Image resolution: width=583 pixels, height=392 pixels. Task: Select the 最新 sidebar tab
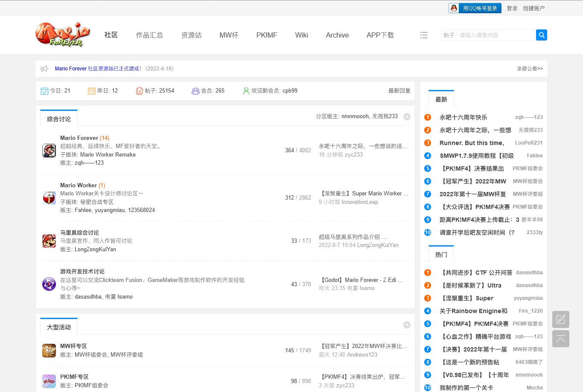(441, 99)
